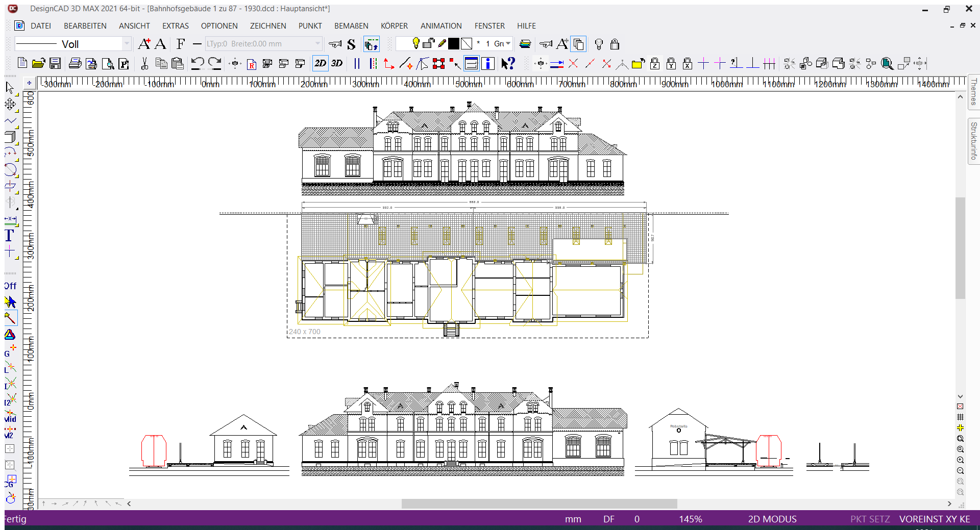Toggle the X axis lock
The height and width of the screenshot is (530, 980).
point(688,63)
